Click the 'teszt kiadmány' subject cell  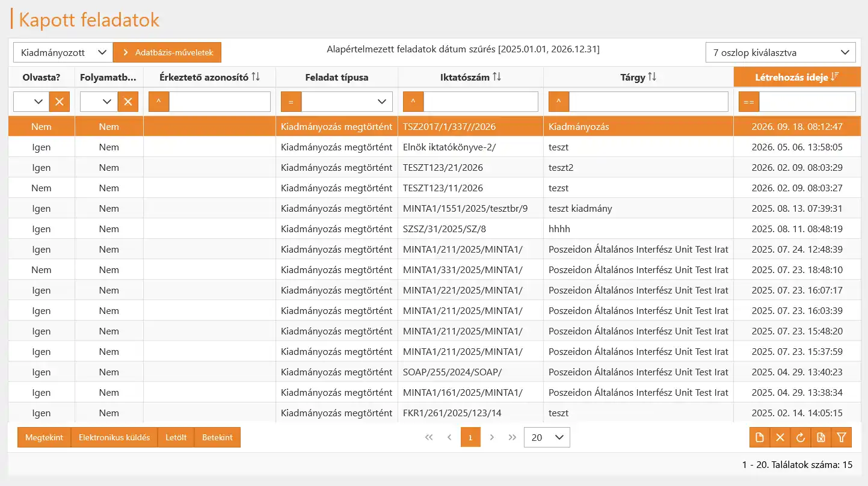(x=638, y=208)
